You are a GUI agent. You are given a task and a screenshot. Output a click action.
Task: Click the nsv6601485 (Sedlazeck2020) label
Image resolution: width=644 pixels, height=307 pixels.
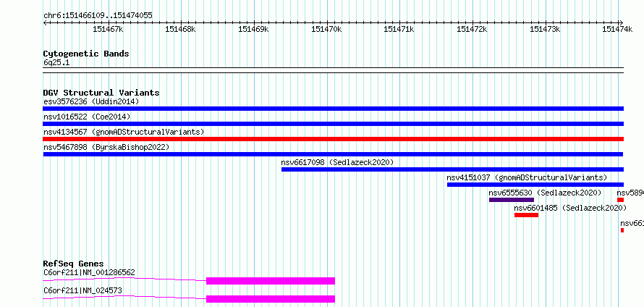coord(570,208)
